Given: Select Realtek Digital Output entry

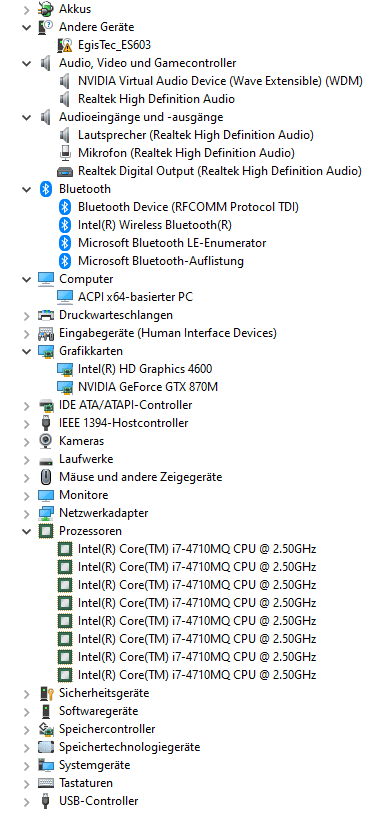Looking at the screenshot, I should pyautogui.click(x=220, y=171).
